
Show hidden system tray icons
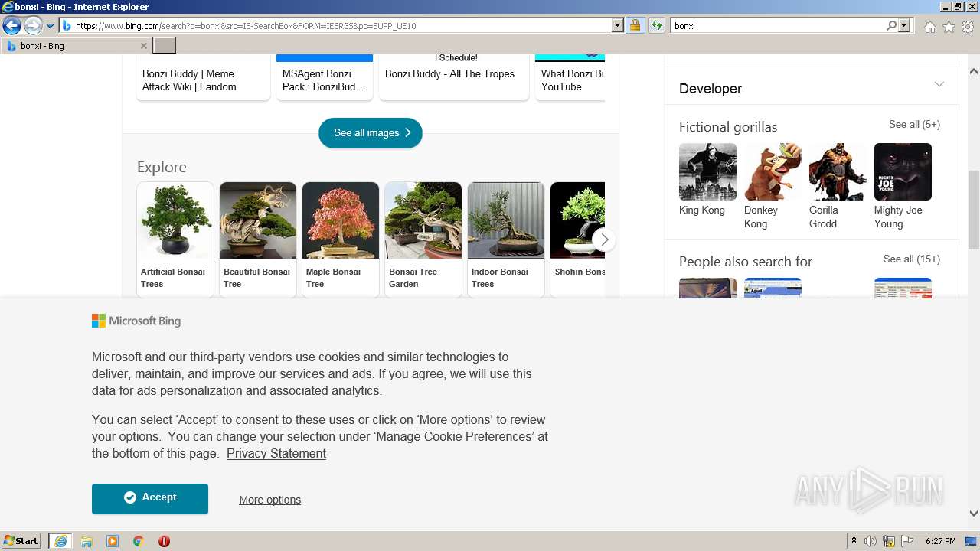(x=854, y=541)
